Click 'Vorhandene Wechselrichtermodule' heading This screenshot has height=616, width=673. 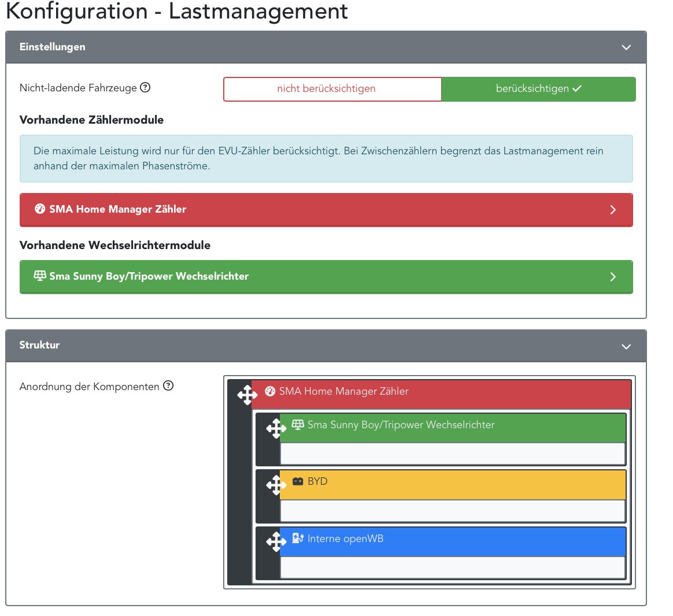tap(115, 246)
